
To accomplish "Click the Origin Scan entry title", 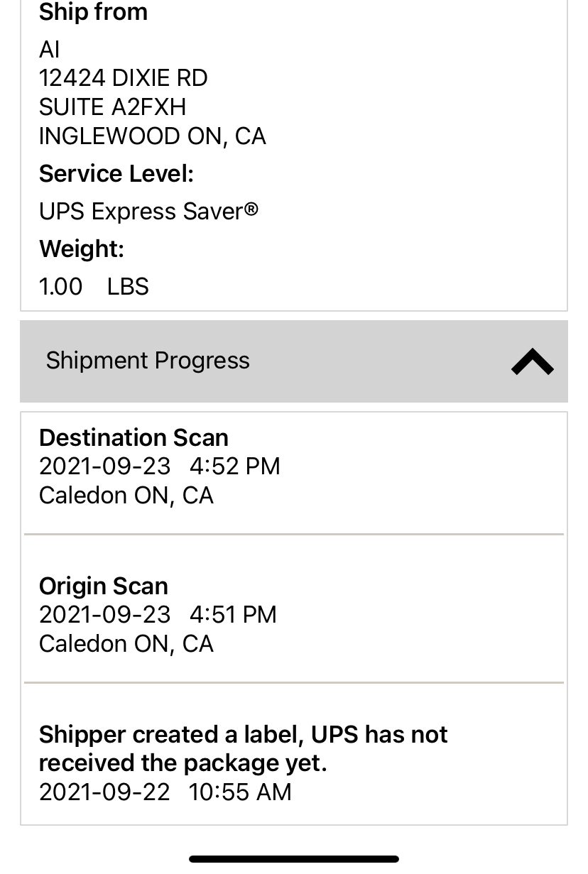I will [104, 586].
